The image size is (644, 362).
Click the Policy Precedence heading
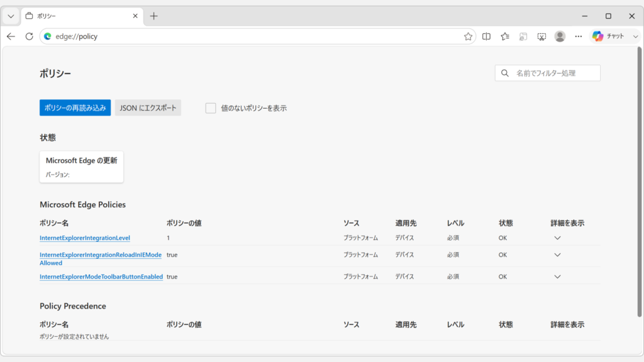click(73, 306)
